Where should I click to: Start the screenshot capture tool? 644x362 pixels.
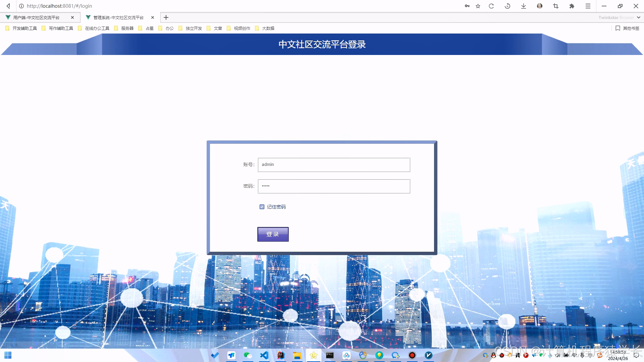555,6
